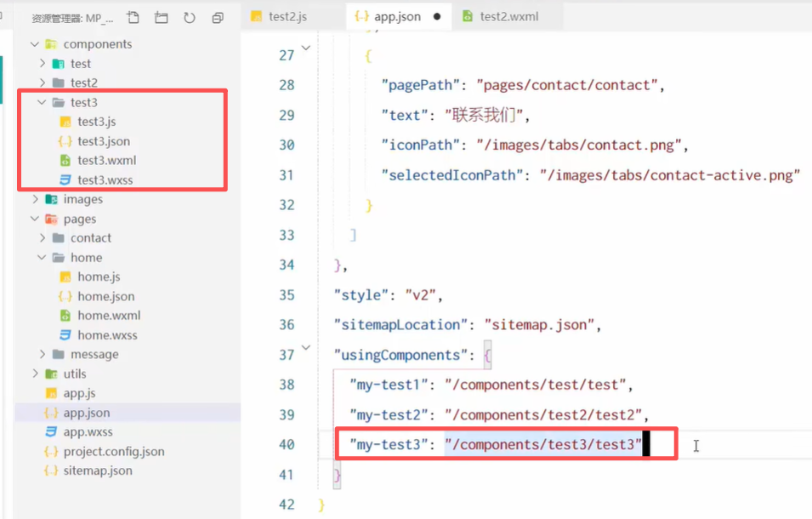812x519 pixels.
Task: Click the test3.js file icon
Action: [65, 122]
